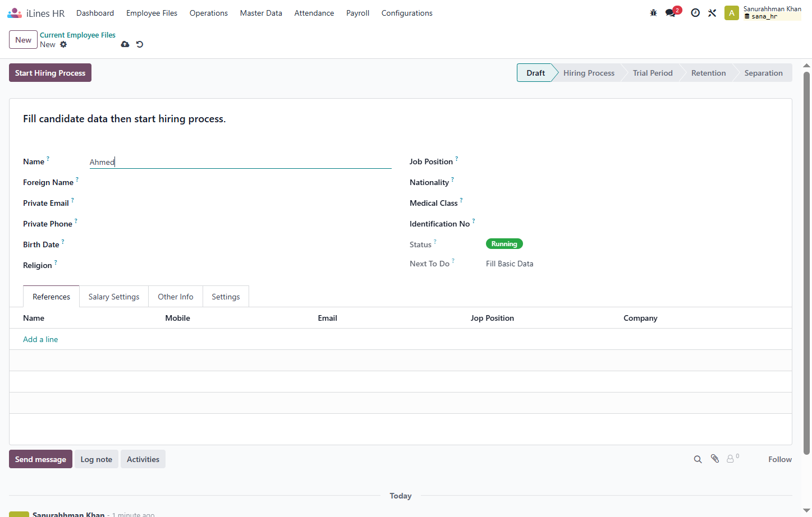Click the Start Hiring Process button

pyautogui.click(x=50, y=73)
